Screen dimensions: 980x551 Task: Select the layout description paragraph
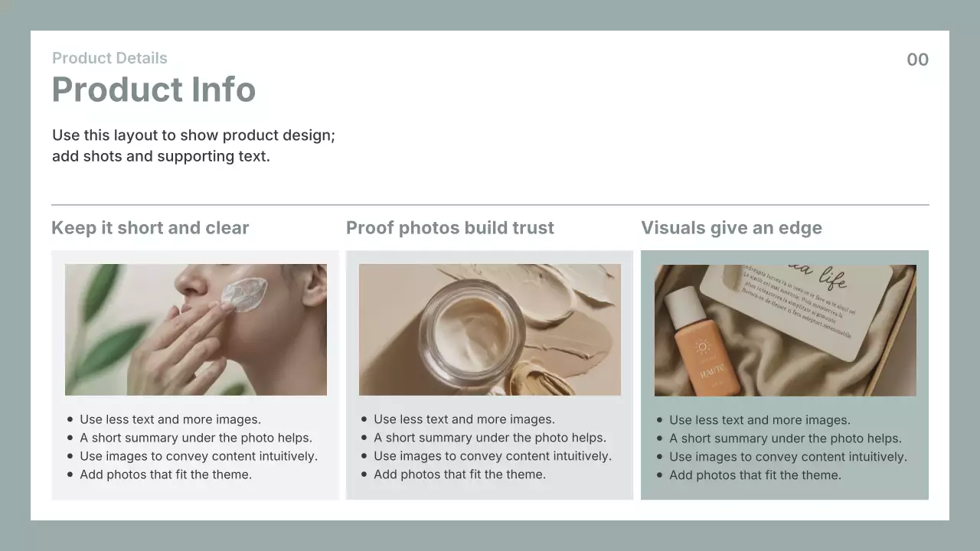coord(194,145)
